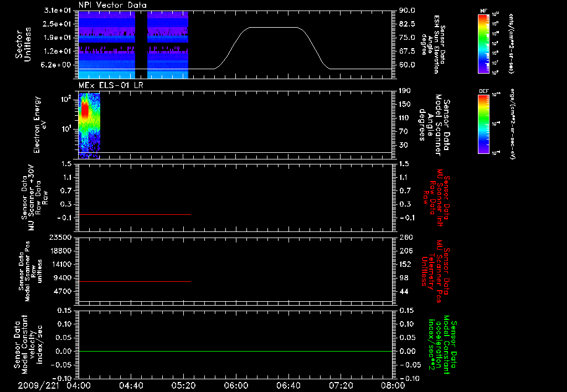Click the red hotspot in electron spectrogram
Viewport: 567px width, 392px height.
[85, 109]
